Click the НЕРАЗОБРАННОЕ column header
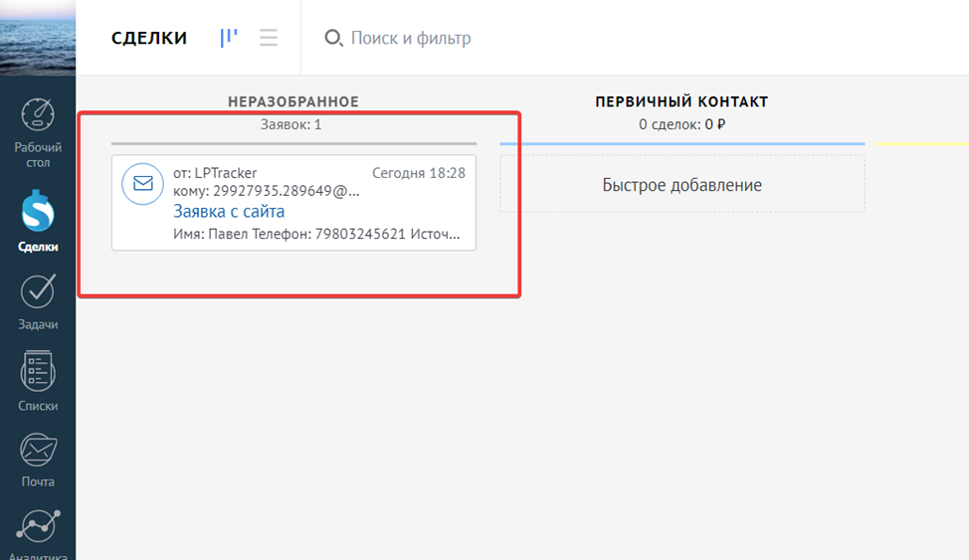This screenshot has height=560, width=969. [292, 101]
